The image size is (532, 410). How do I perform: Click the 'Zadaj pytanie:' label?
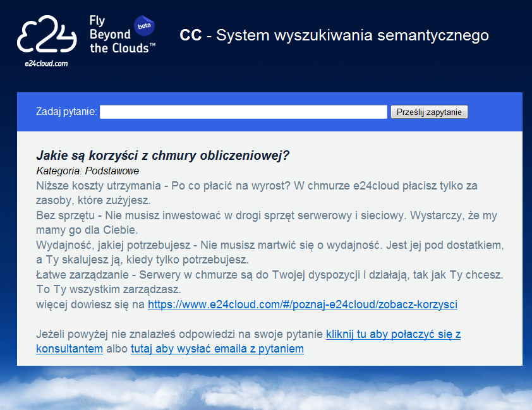(66, 112)
